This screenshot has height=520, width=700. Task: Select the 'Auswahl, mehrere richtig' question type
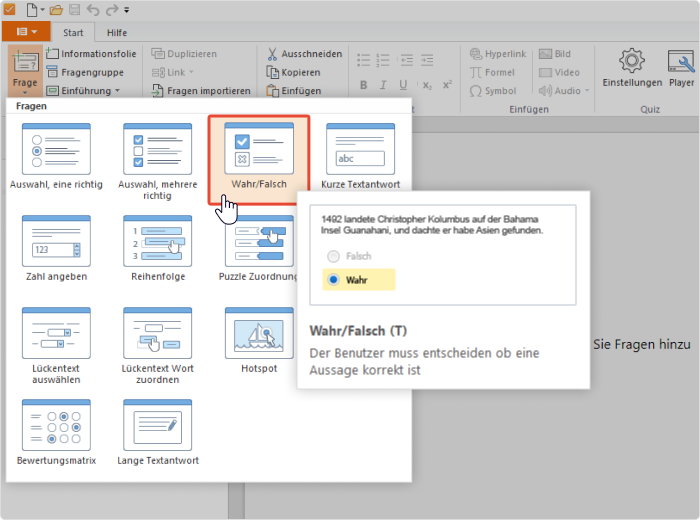click(158, 162)
